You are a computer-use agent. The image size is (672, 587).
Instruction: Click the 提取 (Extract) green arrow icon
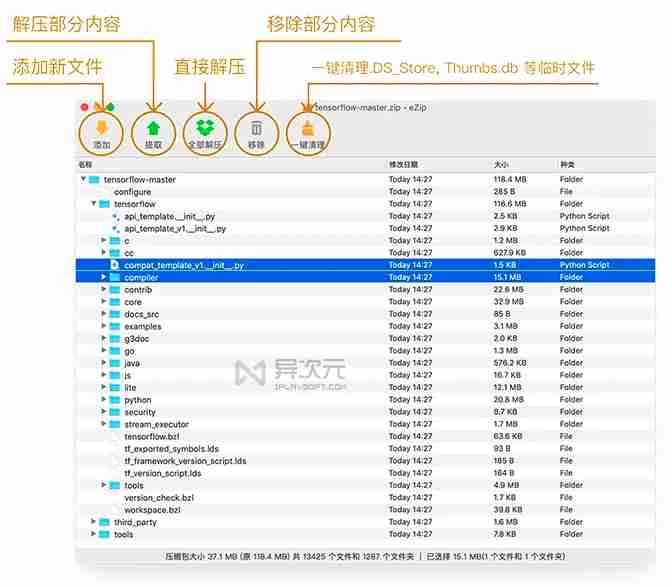coord(153,128)
